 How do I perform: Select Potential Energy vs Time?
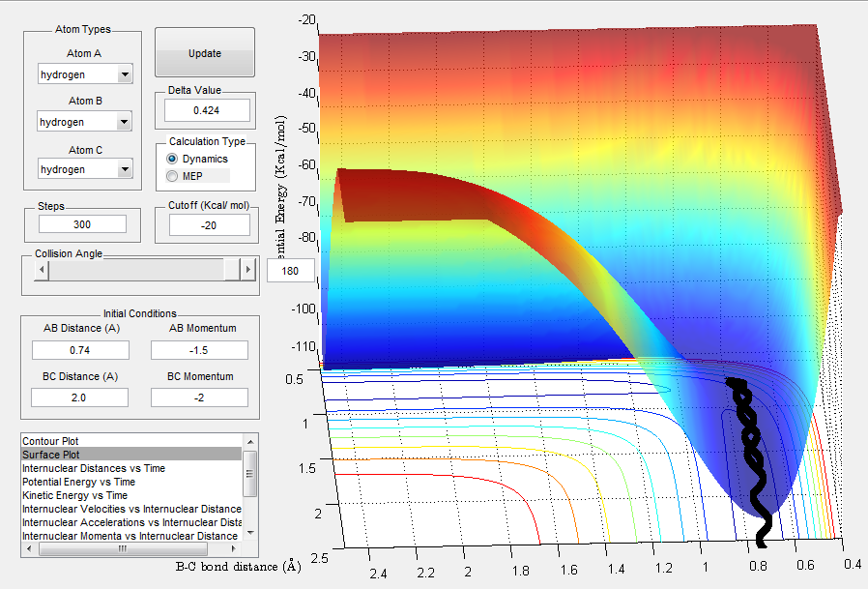point(131,482)
